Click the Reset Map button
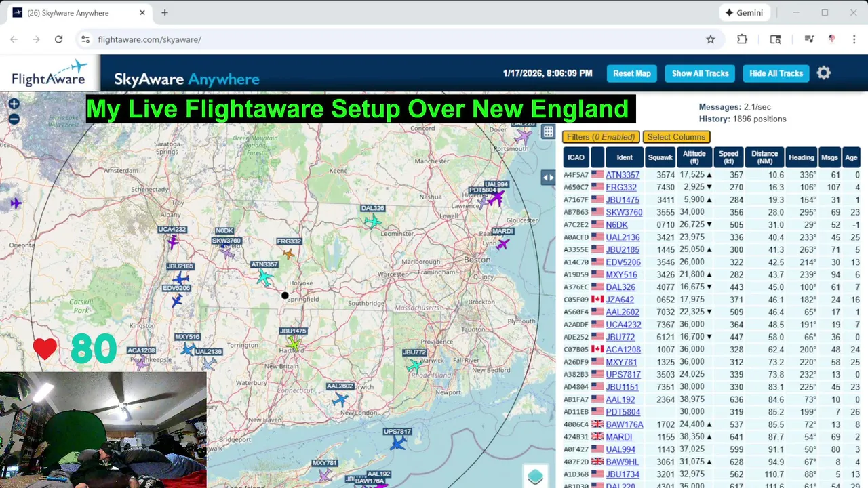Screen dimensions: 868x488 pyautogui.click(x=632, y=73)
